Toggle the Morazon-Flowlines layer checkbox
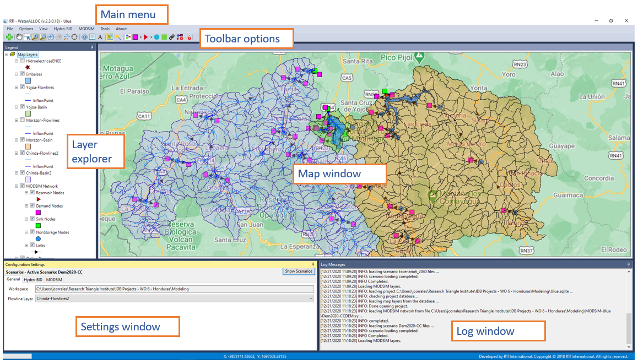638x364 pixels. coord(22,120)
